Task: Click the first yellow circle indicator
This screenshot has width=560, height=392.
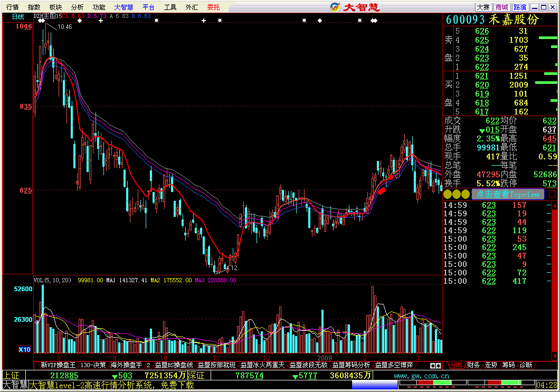Action: tap(448, 194)
